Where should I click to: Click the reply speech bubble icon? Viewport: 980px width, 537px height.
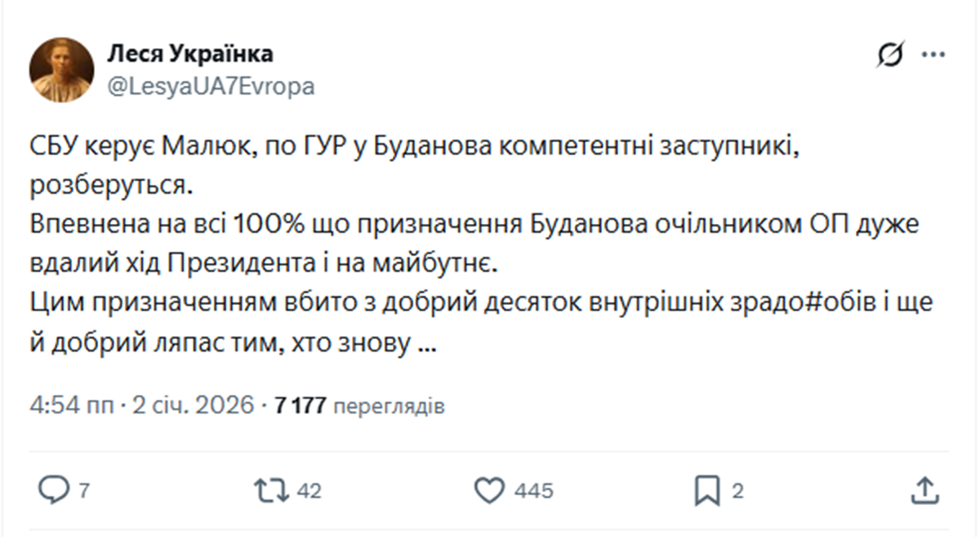54,490
